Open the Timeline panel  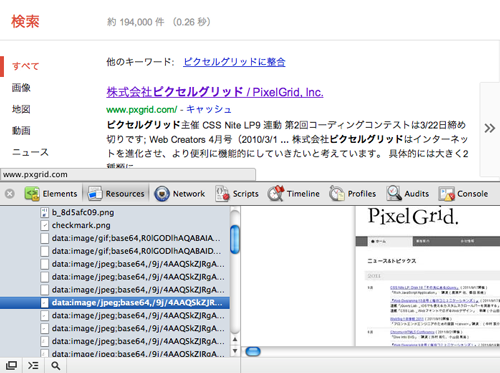(x=294, y=194)
